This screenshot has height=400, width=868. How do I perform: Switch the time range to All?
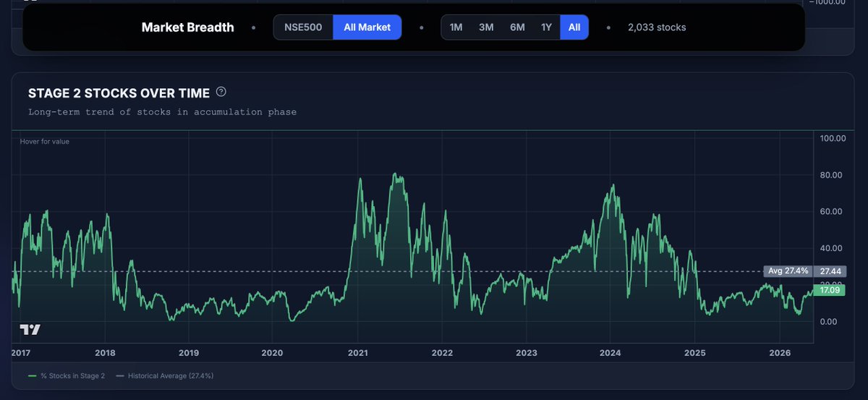(574, 27)
